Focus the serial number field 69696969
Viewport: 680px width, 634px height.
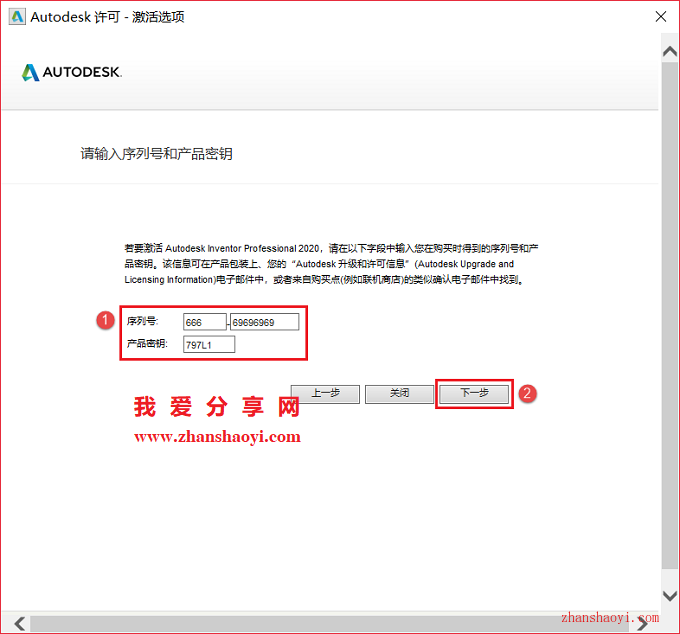point(265,322)
